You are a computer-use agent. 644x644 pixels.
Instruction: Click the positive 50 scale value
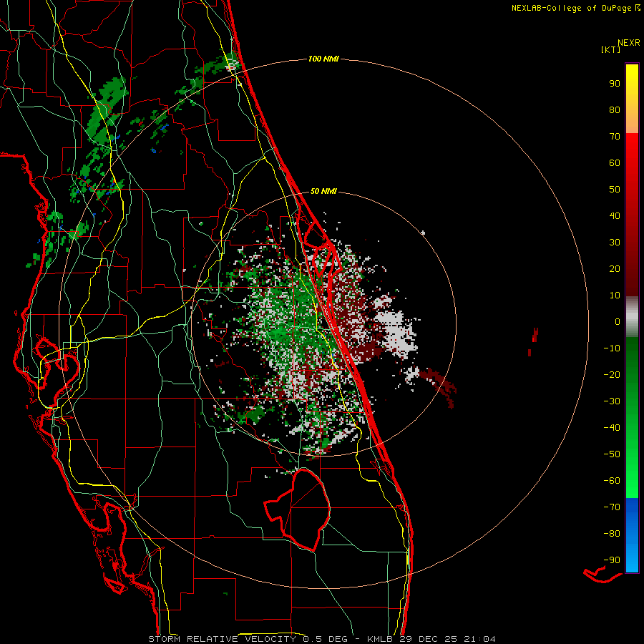[x=615, y=190]
